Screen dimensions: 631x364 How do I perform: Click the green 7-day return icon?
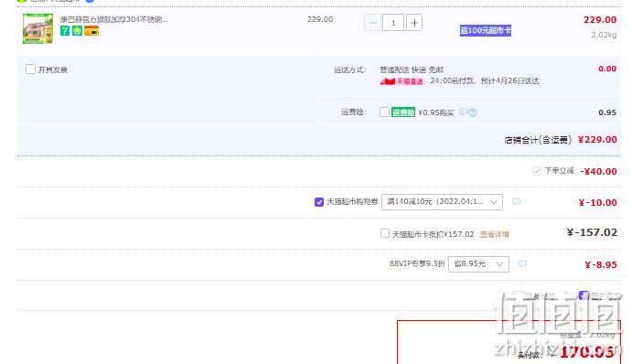click(x=65, y=30)
